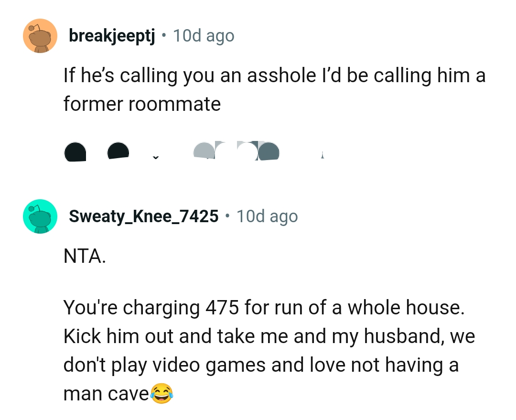Open the overflow menu on breakjeeptj's comment
Screen dimensions: 516x420
click(x=322, y=154)
